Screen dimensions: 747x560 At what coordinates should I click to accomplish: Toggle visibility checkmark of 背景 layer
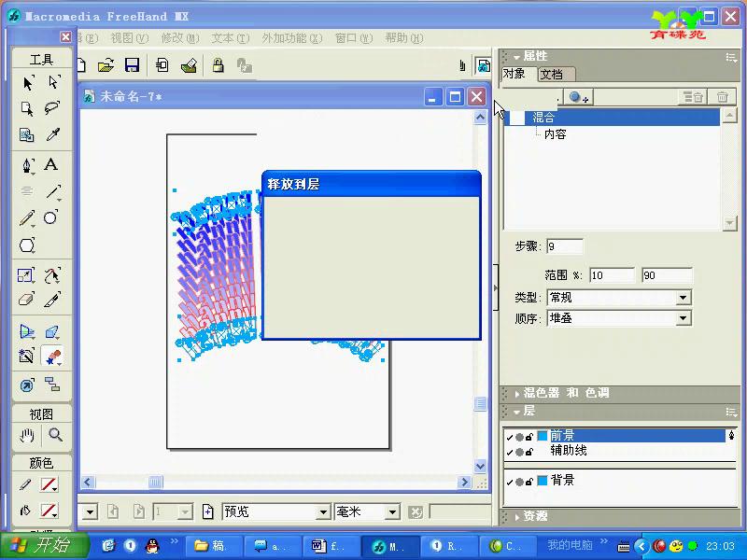coord(510,482)
